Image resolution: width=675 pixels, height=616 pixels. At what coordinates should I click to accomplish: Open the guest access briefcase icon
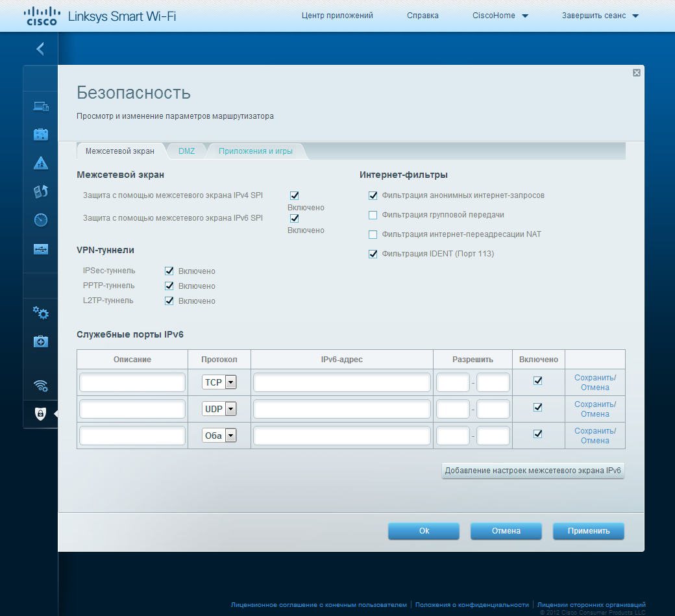coord(41,134)
